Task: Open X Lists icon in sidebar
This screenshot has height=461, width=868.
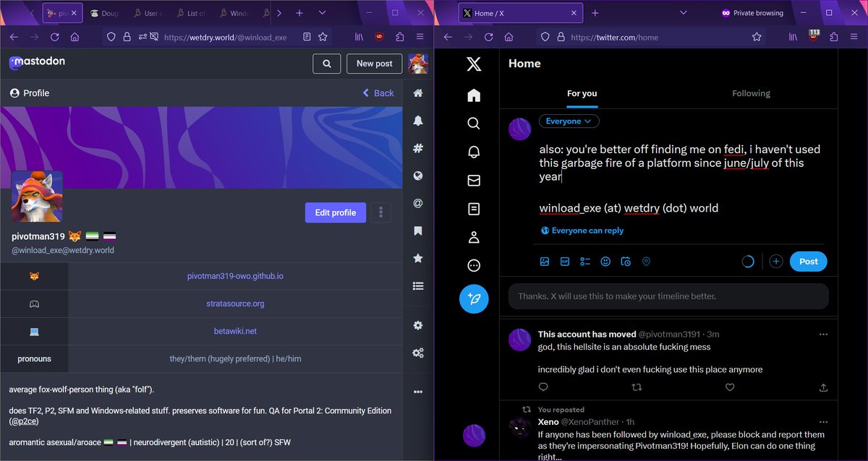Action: point(474,209)
